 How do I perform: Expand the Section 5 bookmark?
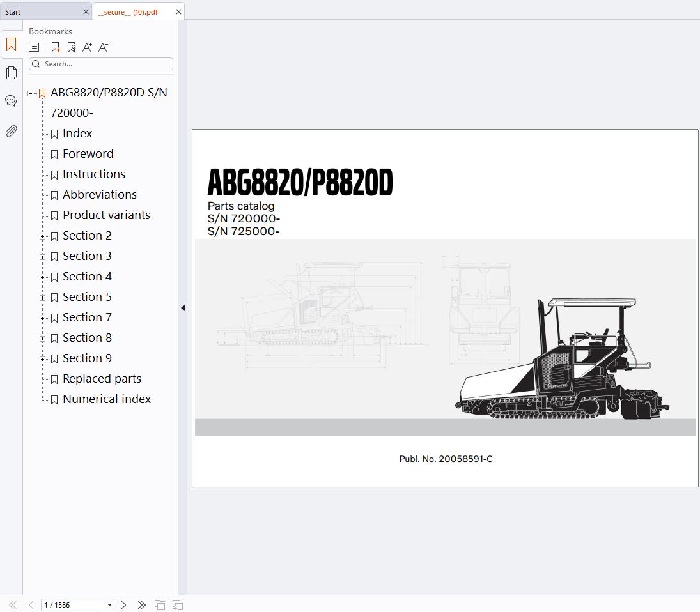(42, 298)
